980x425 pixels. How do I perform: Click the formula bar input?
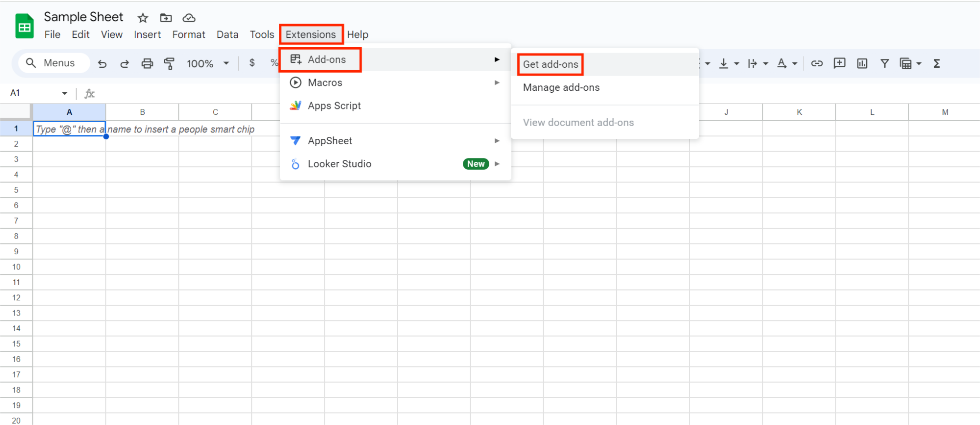[x=539, y=93]
